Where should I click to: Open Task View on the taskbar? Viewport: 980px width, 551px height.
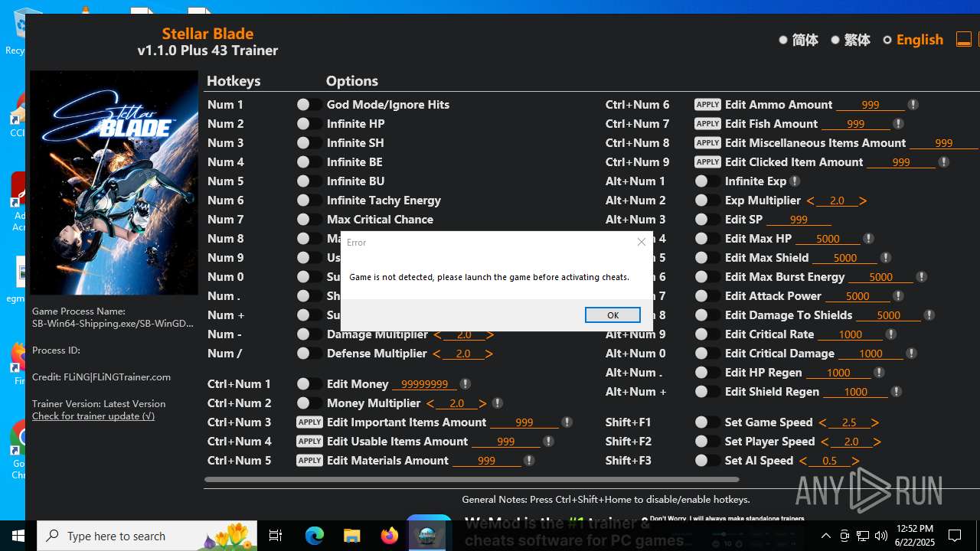[x=276, y=536]
